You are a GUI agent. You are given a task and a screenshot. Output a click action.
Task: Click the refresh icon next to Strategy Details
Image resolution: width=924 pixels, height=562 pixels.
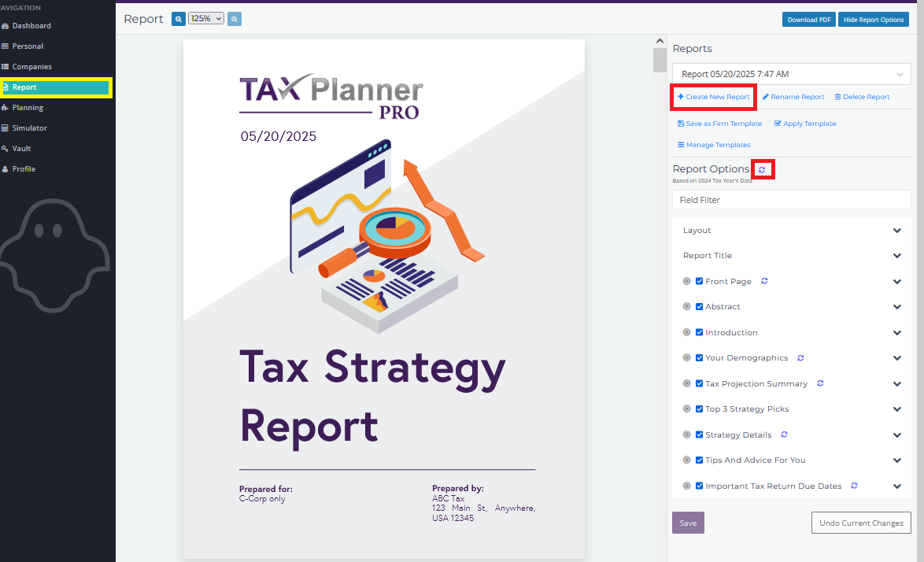click(785, 434)
